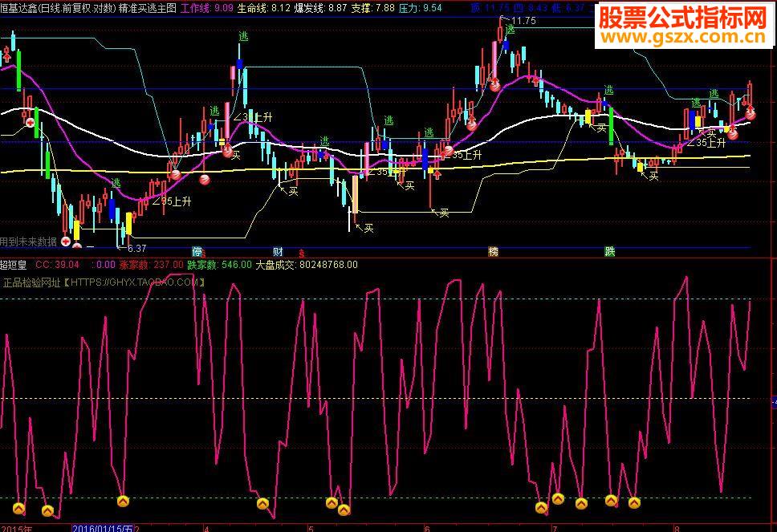Open the HTTPS://GHYX.TAOBAO.COM verification link
The image size is (777, 532).
tap(134, 282)
